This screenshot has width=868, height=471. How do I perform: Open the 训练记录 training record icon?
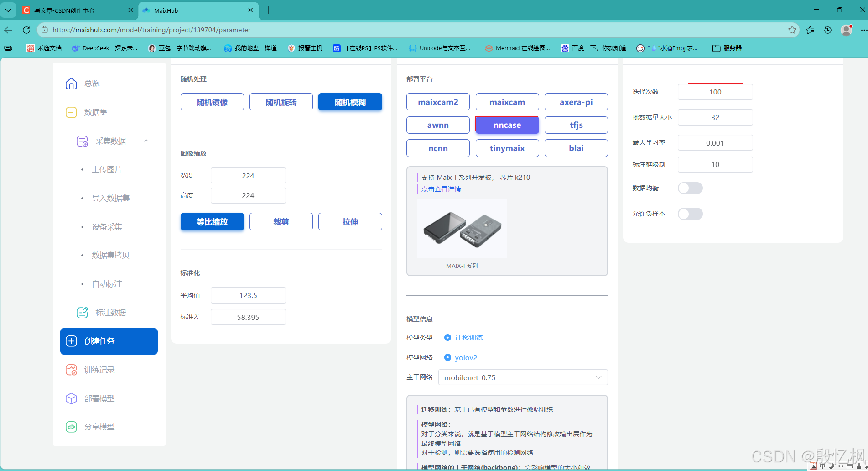coord(71,370)
